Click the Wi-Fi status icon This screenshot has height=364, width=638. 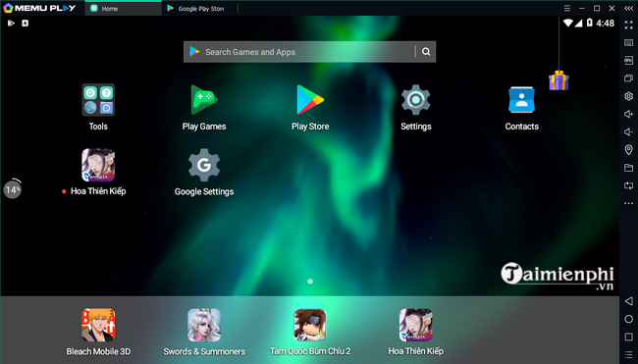[568, 24]
